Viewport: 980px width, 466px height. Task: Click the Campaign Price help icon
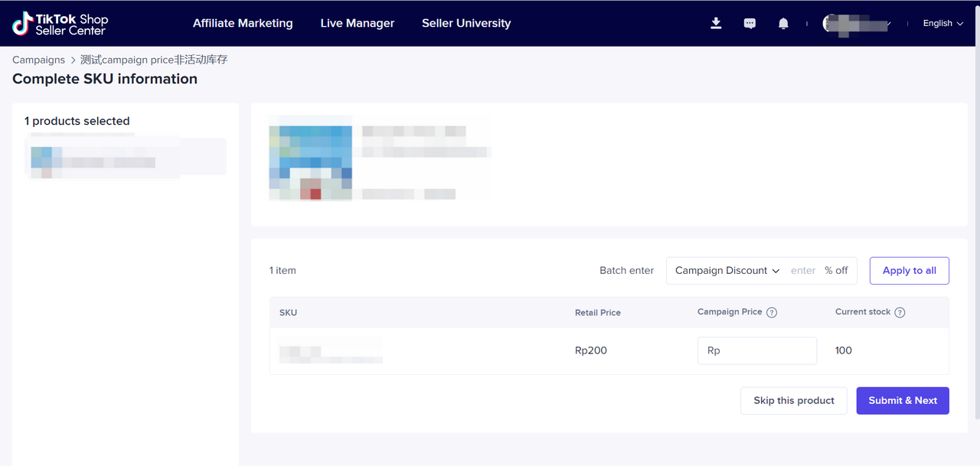(772, 312)
